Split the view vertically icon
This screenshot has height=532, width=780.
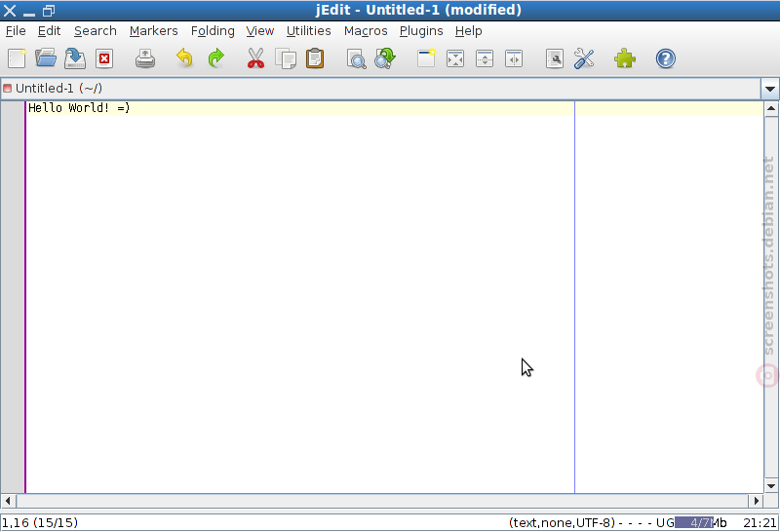pos(514,58)
